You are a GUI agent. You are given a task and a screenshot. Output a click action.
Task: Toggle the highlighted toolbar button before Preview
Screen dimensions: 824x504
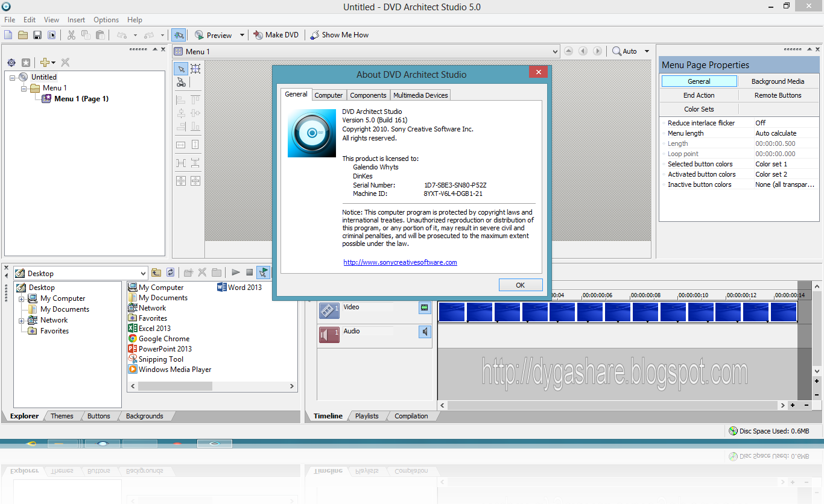[178, 35]
